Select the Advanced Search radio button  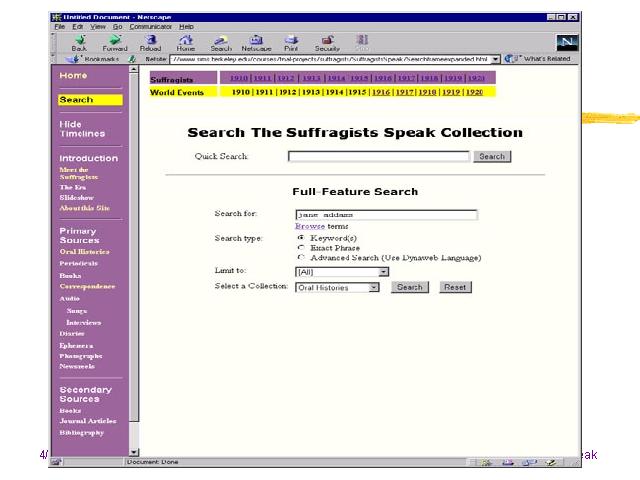(301, 257)
